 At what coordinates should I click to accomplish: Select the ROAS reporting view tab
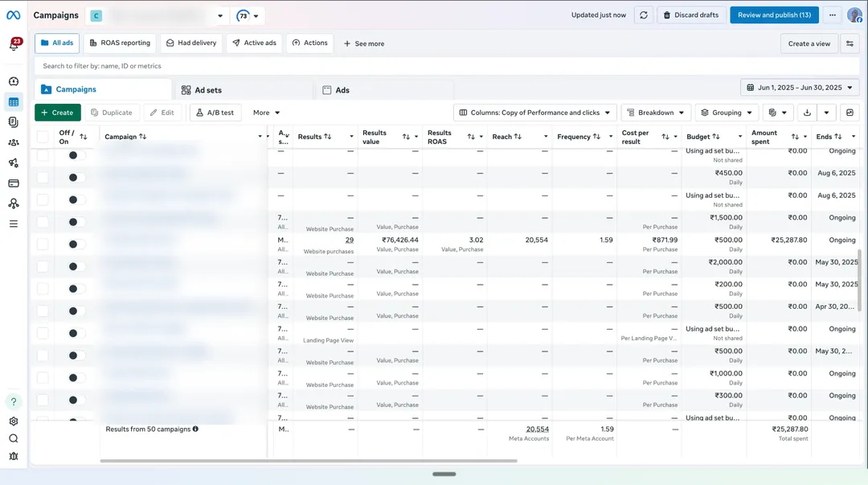pos(120,43)
